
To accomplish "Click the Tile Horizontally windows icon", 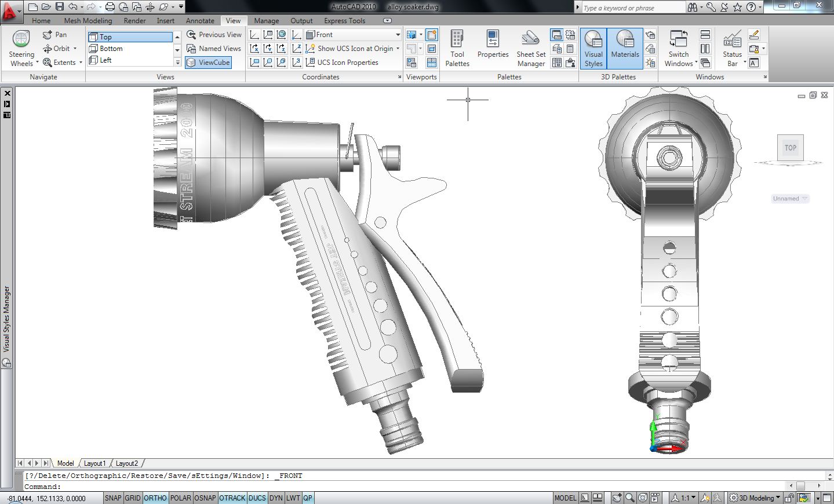I will 705,35.
